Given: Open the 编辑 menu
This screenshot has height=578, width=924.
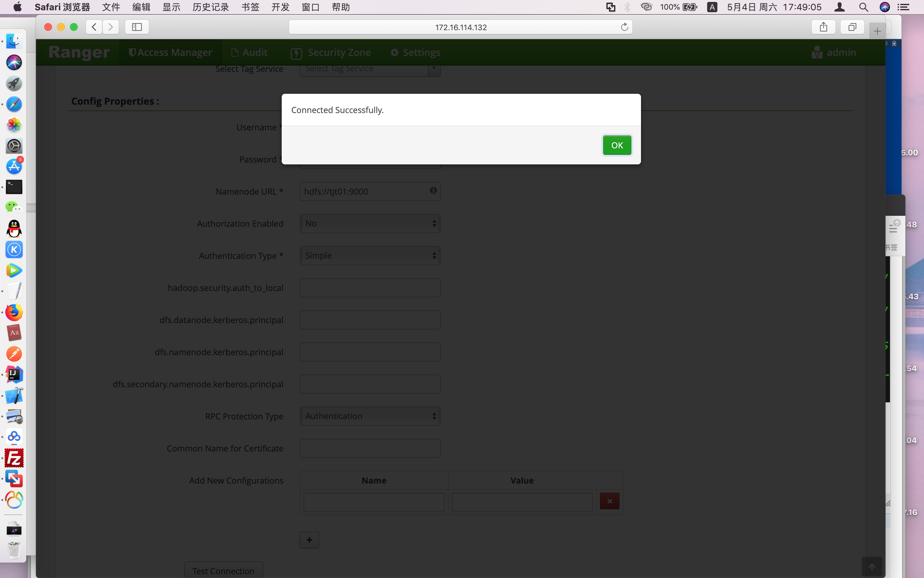Looking at the screenshot, I should coord(141,7).
